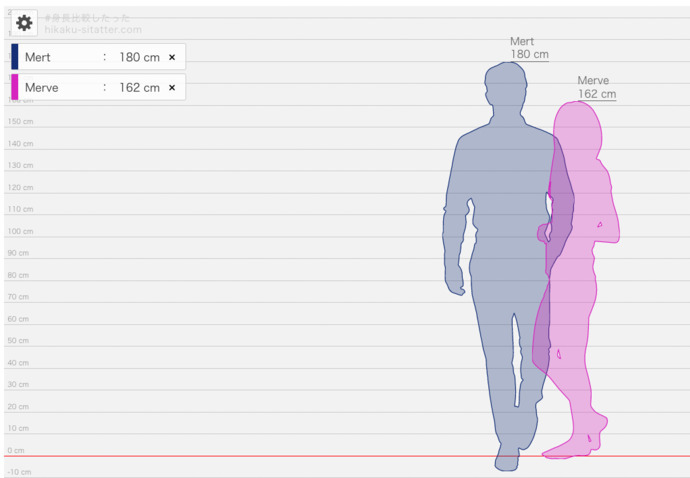
Task: Edit Merve's 162 cm height value
Action: [x=139, y=88]
